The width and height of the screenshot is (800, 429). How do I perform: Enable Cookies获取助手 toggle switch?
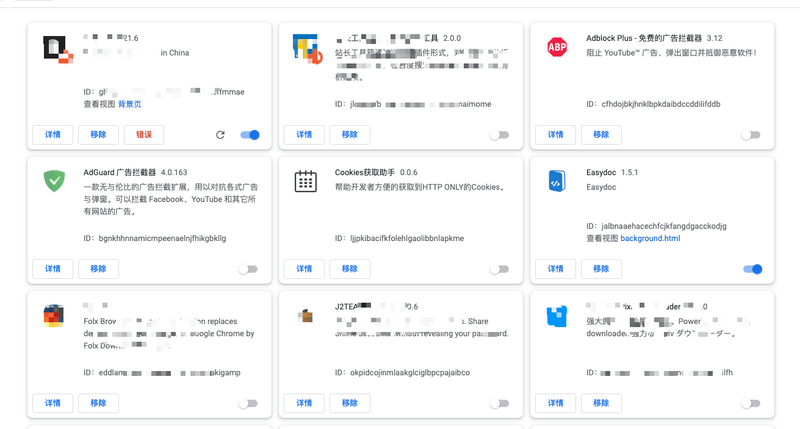(x=499, y=269)
